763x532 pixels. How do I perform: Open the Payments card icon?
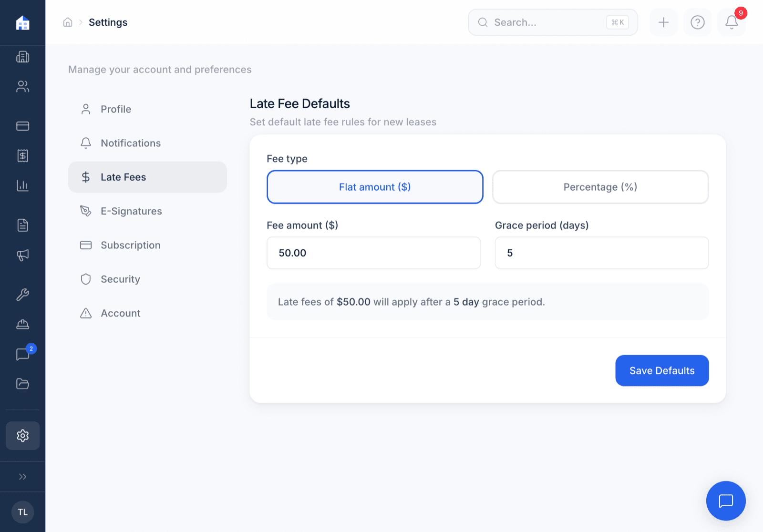(x=22, y=126)
